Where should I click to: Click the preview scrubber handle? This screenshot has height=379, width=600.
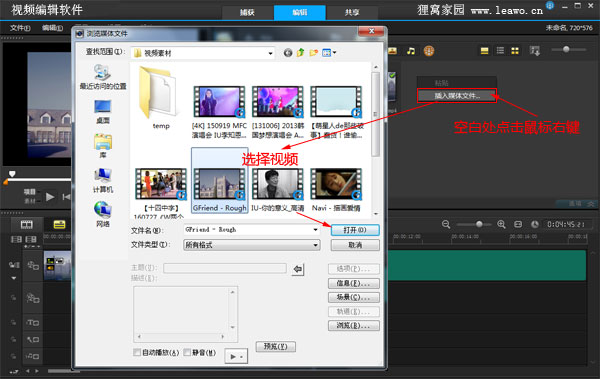click(12, 174)
